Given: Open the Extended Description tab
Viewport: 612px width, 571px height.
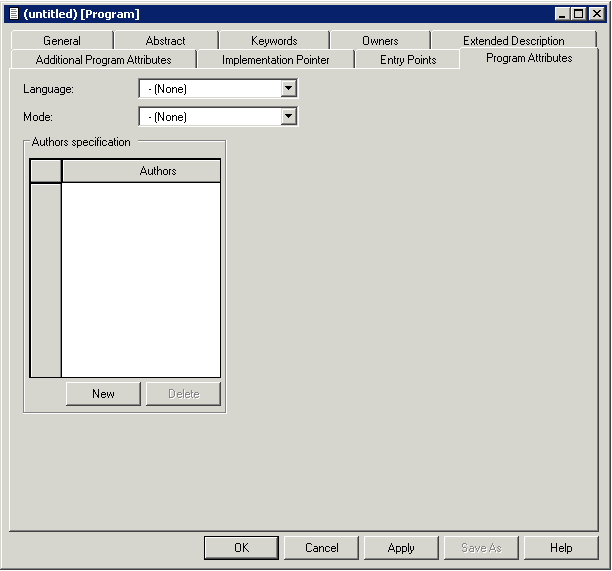Looking at the screenshot, I should pyautogui.click(x=513, y=41).
